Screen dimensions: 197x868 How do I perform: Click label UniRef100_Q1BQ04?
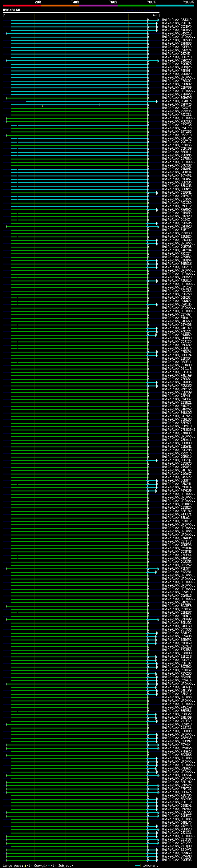pos(177,260)
